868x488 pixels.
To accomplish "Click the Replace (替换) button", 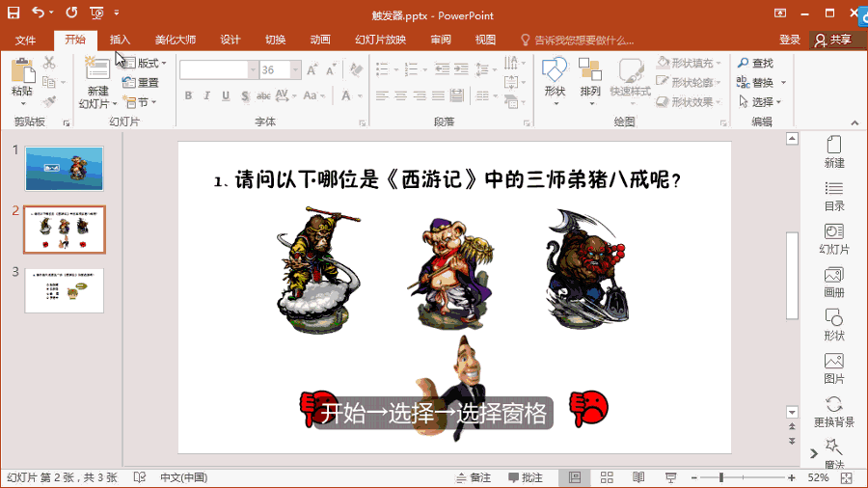I will 755,82.
